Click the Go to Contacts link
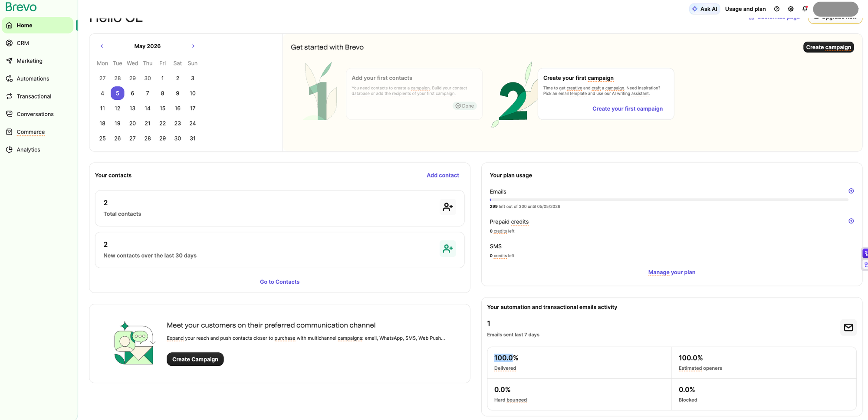The width and height of the screenshot is (868, 420). (279, 282)
